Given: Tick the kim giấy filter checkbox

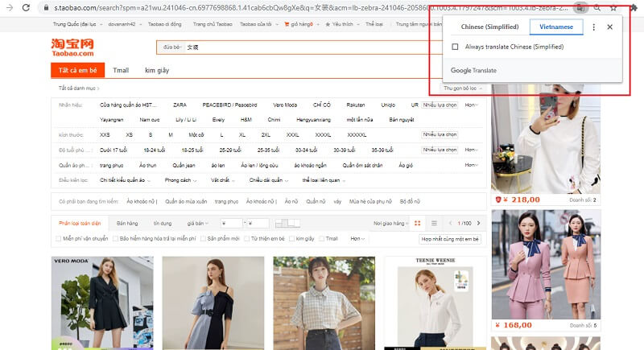Looking at the screenshot, I should [x=291, y=238].
